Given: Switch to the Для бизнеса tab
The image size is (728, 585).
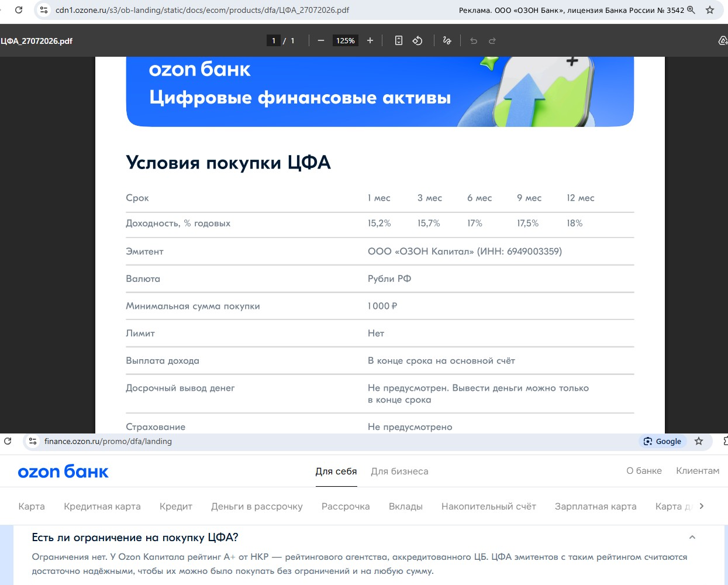Looking at the screenshot, I should (x=399, y=471).
